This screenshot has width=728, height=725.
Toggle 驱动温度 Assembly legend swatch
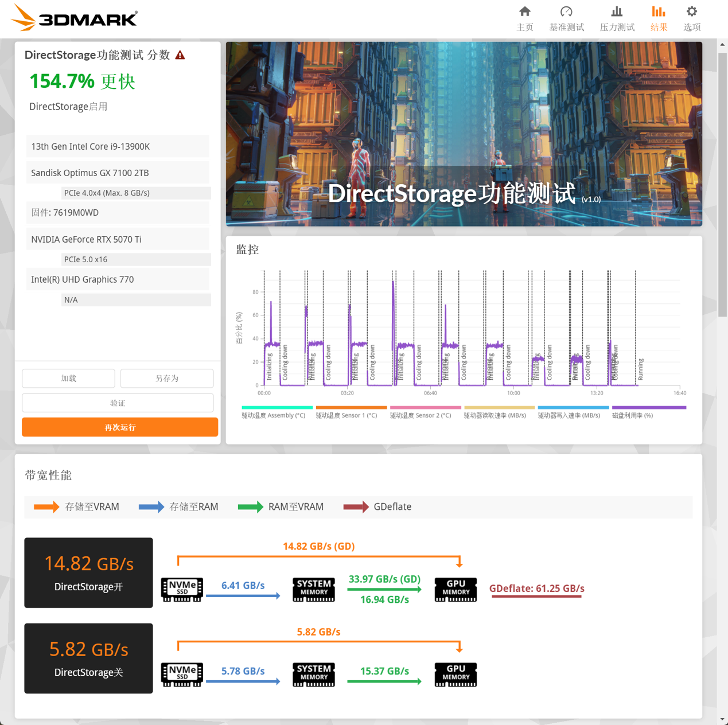tap(277, 408)
